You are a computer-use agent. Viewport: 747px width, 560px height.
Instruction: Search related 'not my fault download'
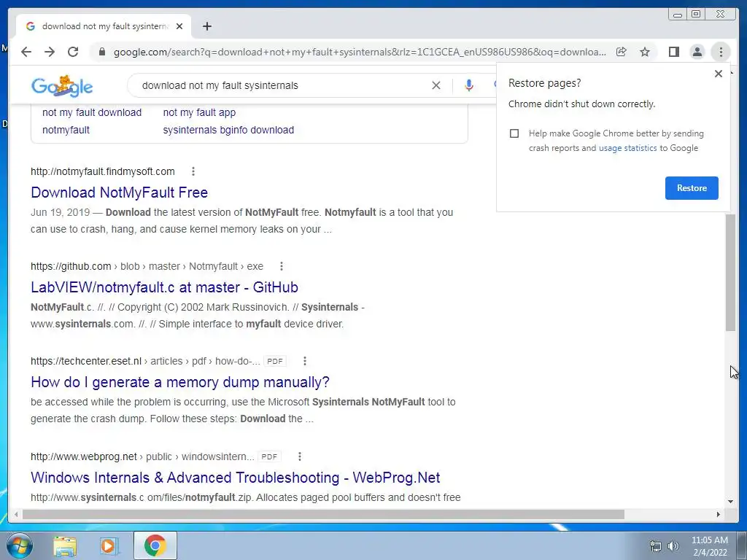click(92, 112)
